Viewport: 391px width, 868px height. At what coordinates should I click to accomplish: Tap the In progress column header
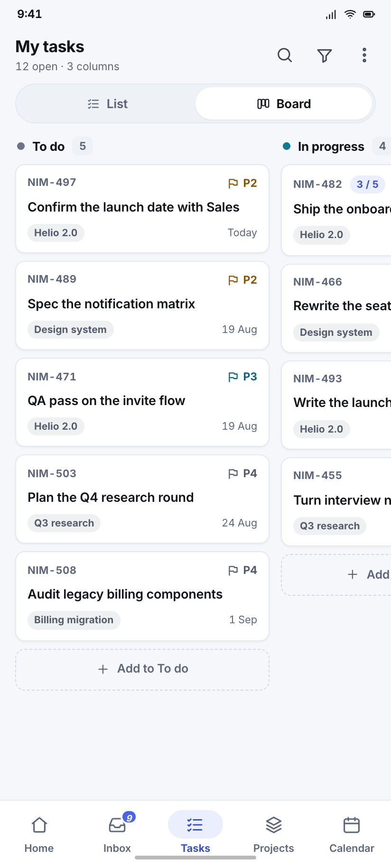(331, 147)
